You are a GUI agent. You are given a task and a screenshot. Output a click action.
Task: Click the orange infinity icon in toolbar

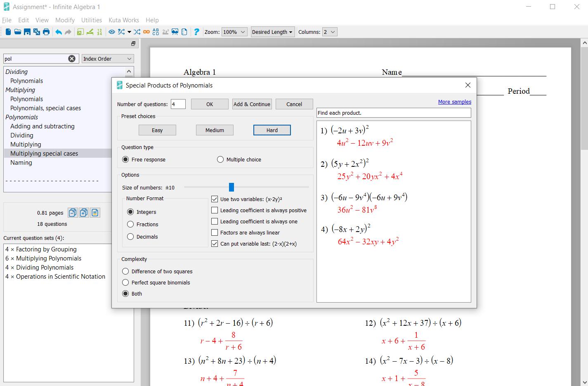146,32
